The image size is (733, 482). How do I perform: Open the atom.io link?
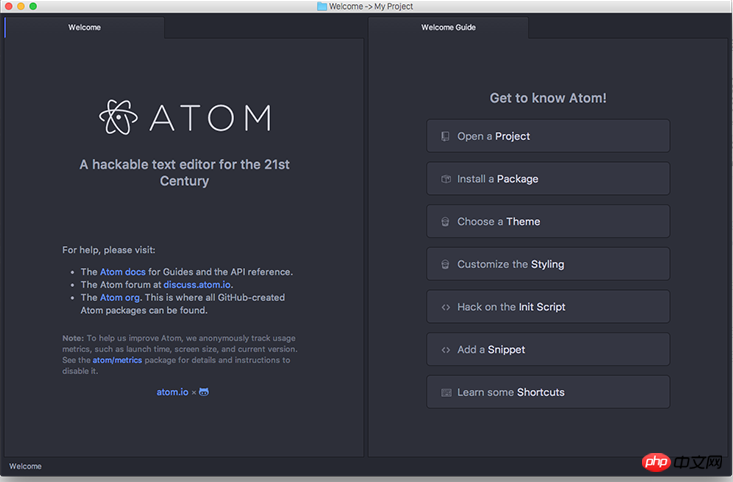[x=172, y=392]
